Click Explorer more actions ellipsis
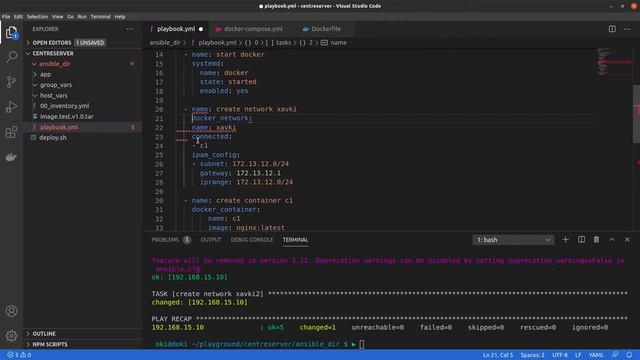640x360 pixels. 130,29
